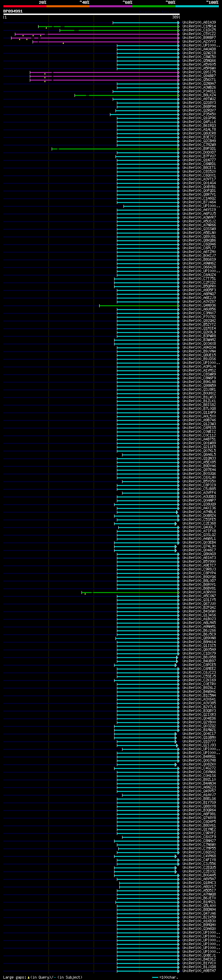This screenshot has width=222, height=980.
Task: Click label UniRef100_Q31IY5
Action: 199,600
